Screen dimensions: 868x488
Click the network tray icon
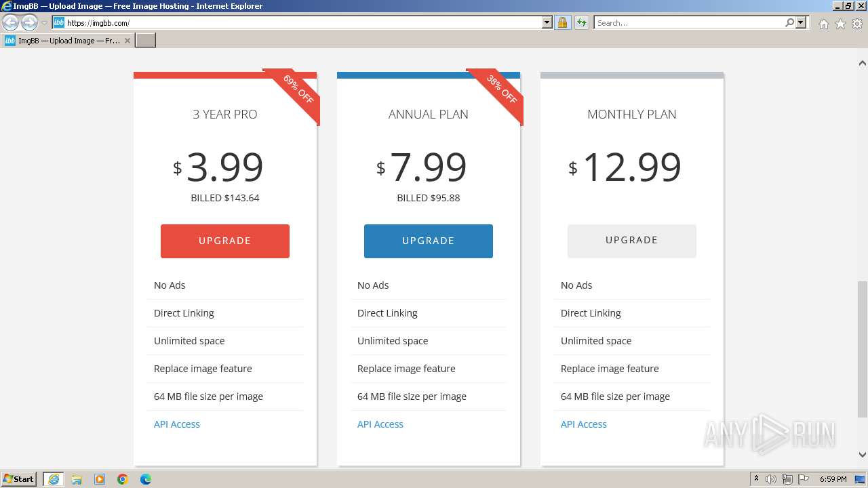pyautogui.click(x=787, y=479)
